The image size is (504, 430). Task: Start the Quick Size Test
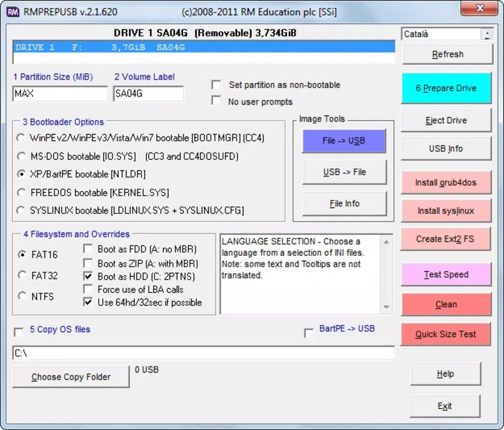(445, 334)
